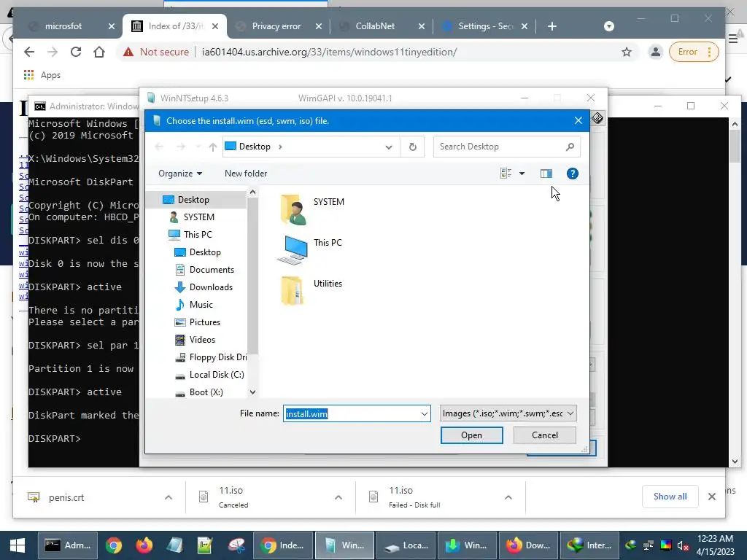Bookmark this page with the star

pyautogui.click(x=627, y=52)
